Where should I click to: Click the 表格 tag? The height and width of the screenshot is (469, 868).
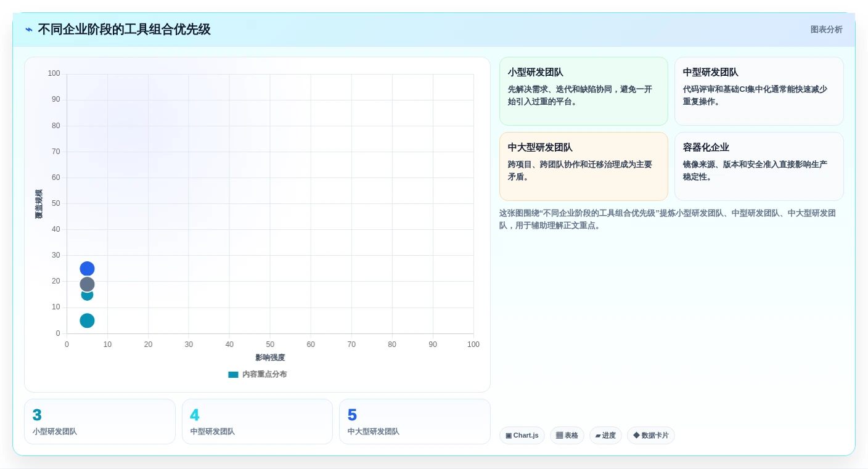567,436
